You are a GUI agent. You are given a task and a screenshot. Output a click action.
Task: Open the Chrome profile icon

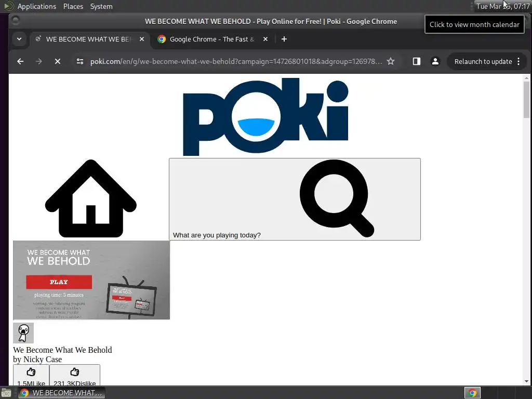[x=435, y=61]
